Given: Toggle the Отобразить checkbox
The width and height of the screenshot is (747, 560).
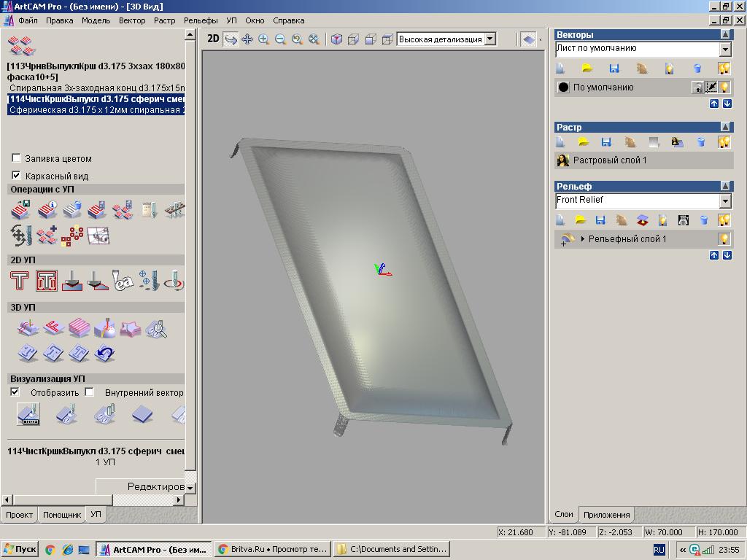Looking at the screenshot, I should click(15, 392).
